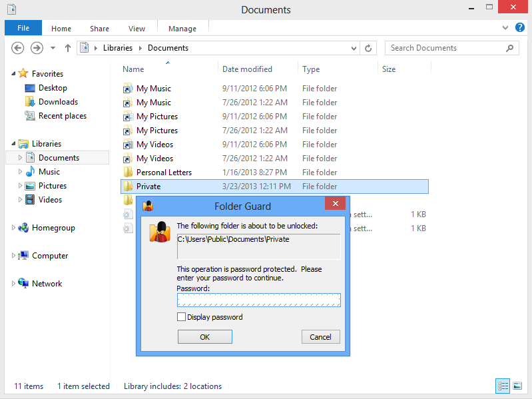Select the Favorites star icon
This screenshot has height=399, width=532.
[23, 73]
